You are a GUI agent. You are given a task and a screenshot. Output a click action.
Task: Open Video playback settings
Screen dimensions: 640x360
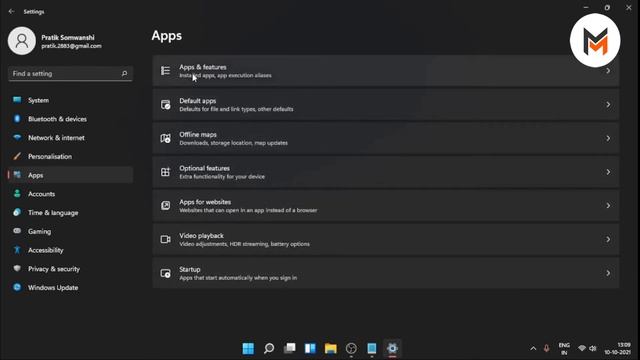386,239
